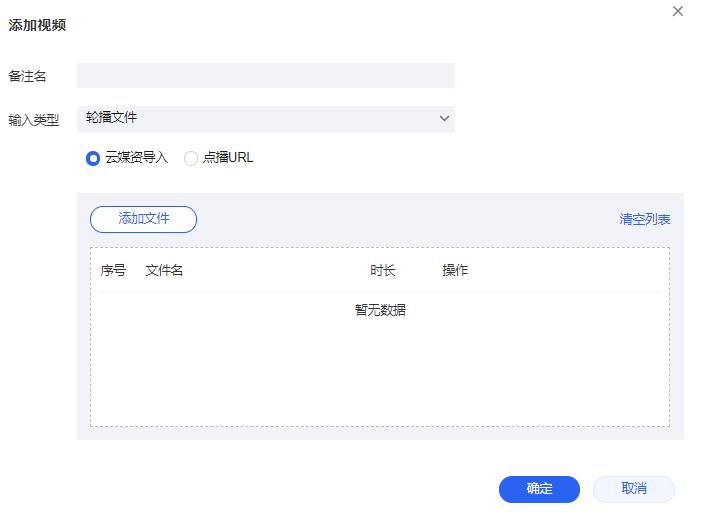The height and width of the screenshot is (515, 701).
Task: Click the 清空列表 link
Action: 645,219
